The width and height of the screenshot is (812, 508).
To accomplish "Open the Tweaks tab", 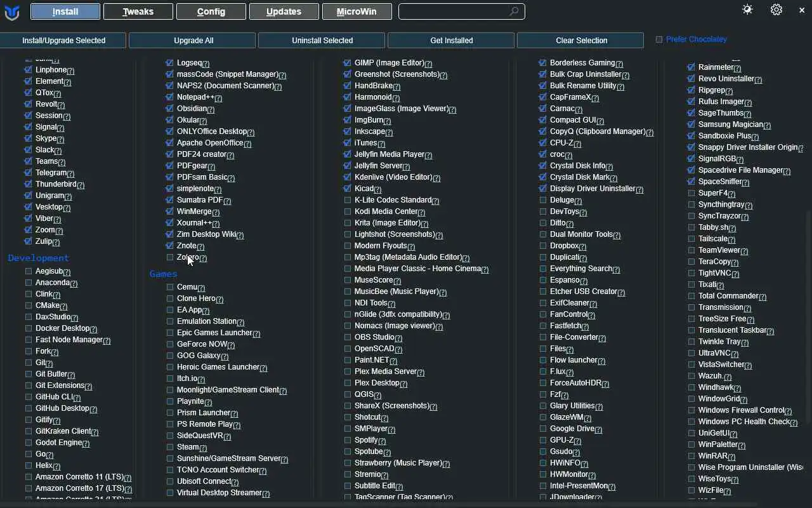I will pos(138,11).
